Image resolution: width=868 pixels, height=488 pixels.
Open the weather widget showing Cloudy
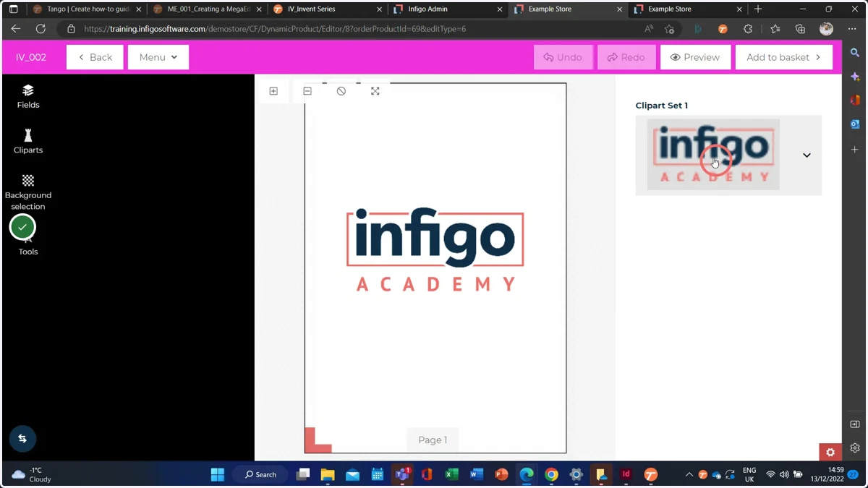pos(31,474)
